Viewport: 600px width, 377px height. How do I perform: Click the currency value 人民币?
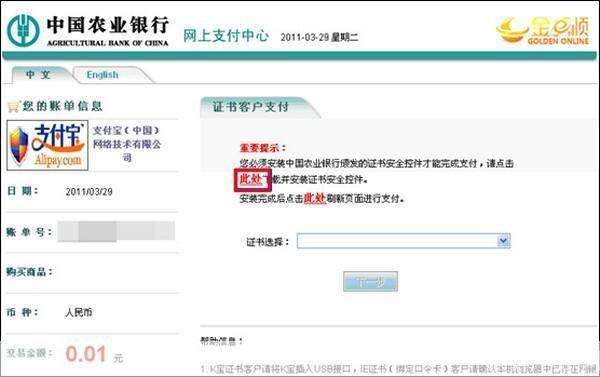[79, 312]
